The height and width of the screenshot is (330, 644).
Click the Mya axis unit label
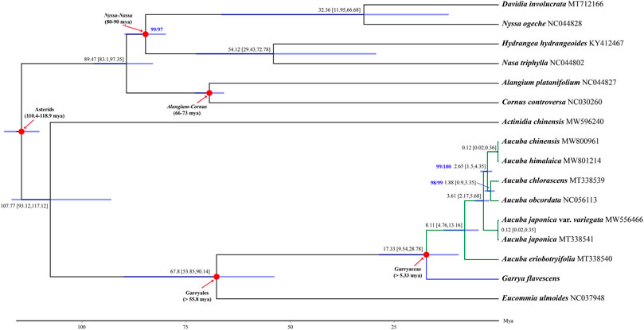point(509,320)
